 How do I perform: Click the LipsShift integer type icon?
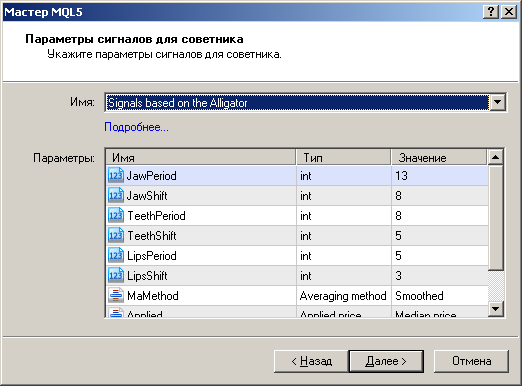(x=116, y=276)
